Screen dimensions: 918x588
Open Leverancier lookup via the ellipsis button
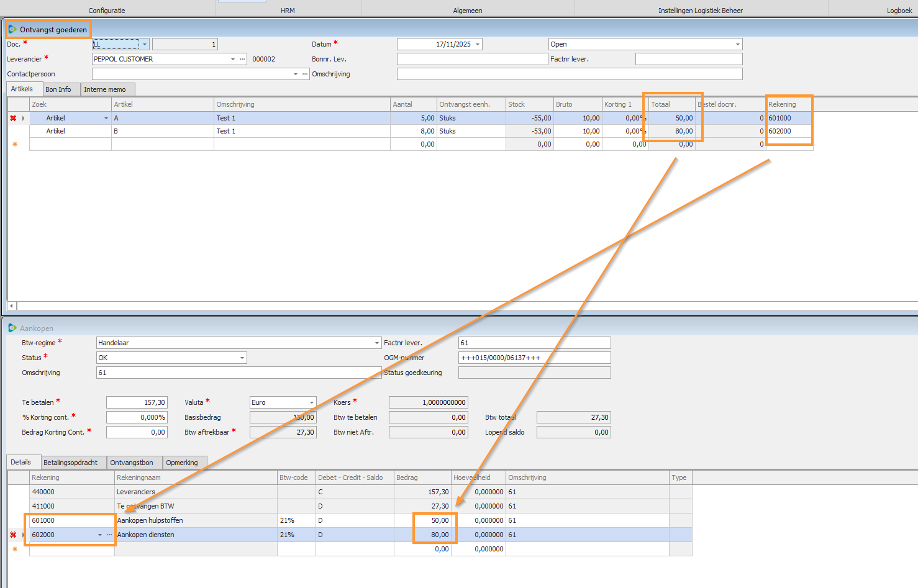(242, 59)
